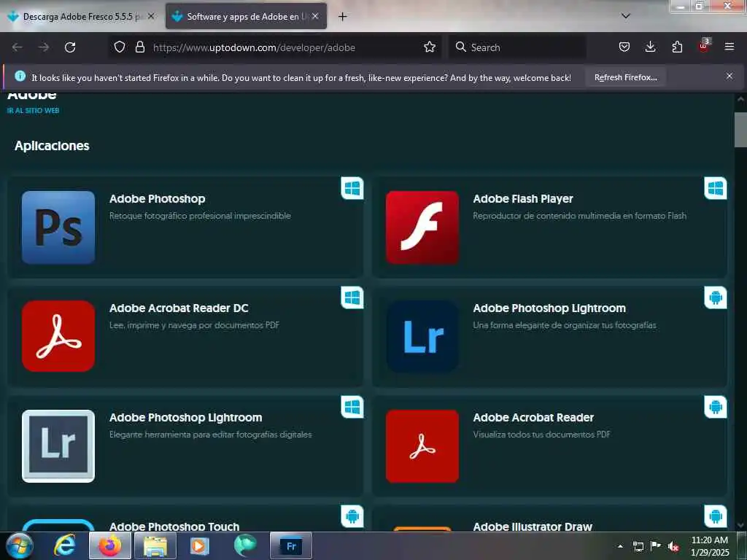Open the 'Adobe Acrobat Reader DC' title link
The image size is (747, 560).
pyautogui.click(x=179, y=308)
